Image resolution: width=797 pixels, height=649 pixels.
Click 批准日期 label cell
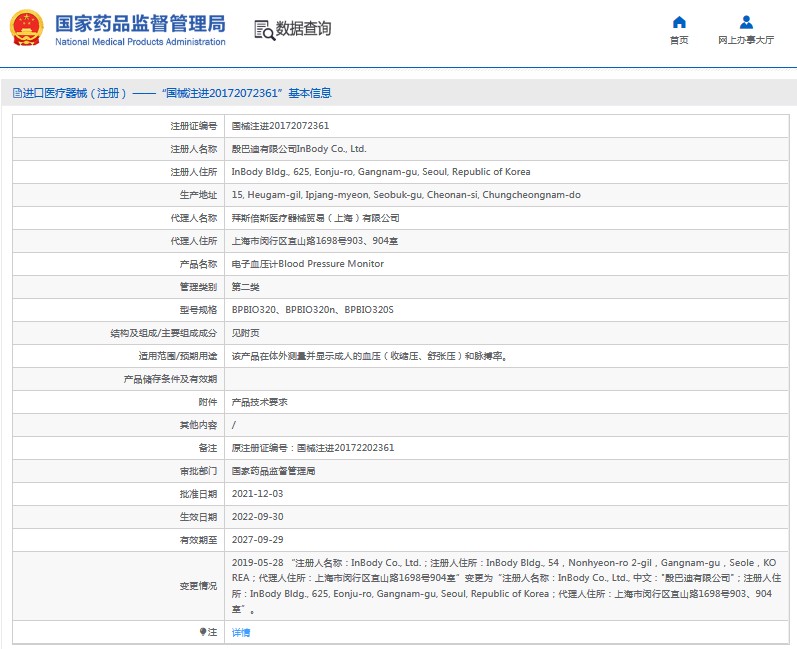point(198,494)
